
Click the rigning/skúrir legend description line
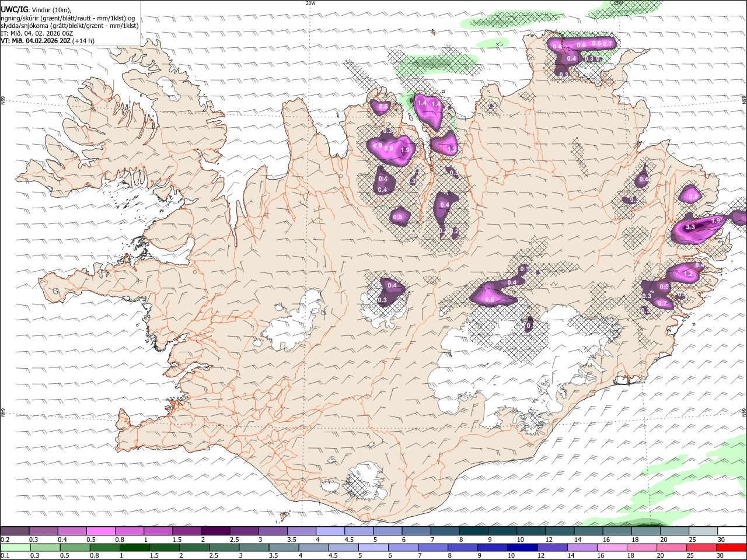[x=68, y=18]
